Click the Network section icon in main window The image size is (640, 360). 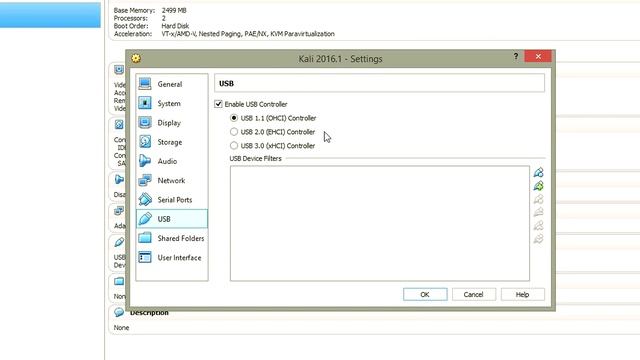(x=119, y=211)
